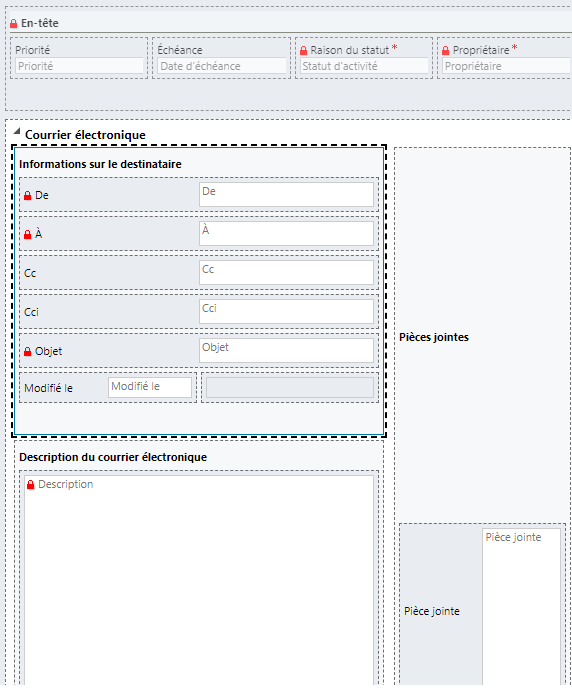Image resolution: width=572 pixels, height=689 pixels.
Task: Click the Courrier électronique section title
Action: (85, 135)
